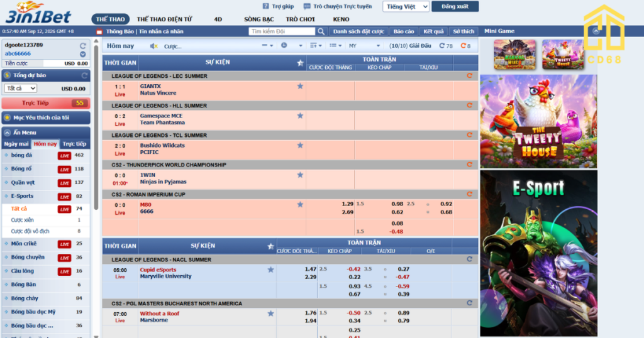Click search magnifier icon beside team search
Screen dimensions: 644x338
coord(321,31)
